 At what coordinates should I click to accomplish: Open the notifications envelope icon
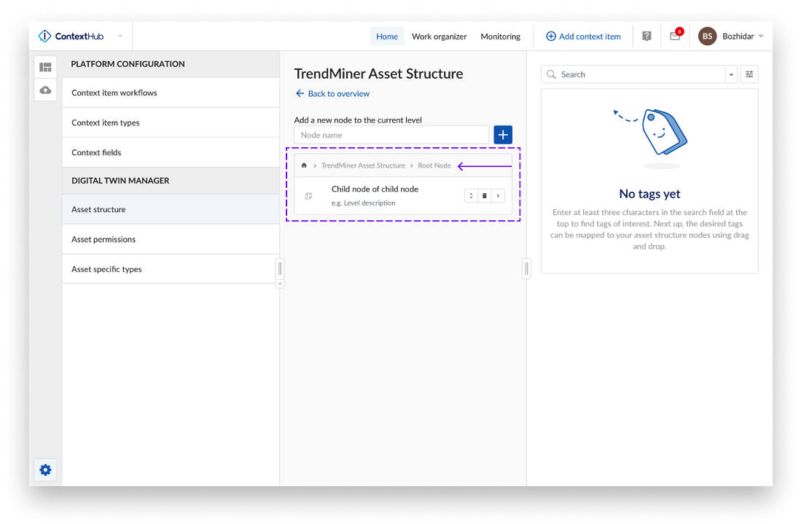(675, 36)
